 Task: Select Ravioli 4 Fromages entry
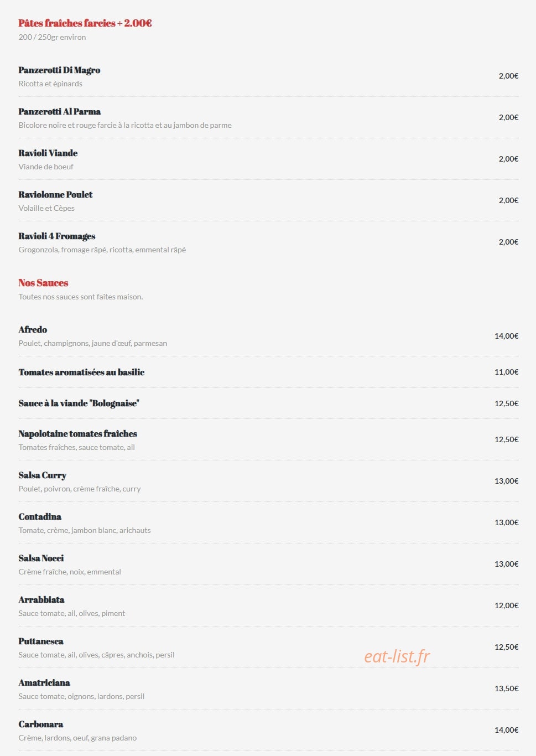click(x=57, y=236)
